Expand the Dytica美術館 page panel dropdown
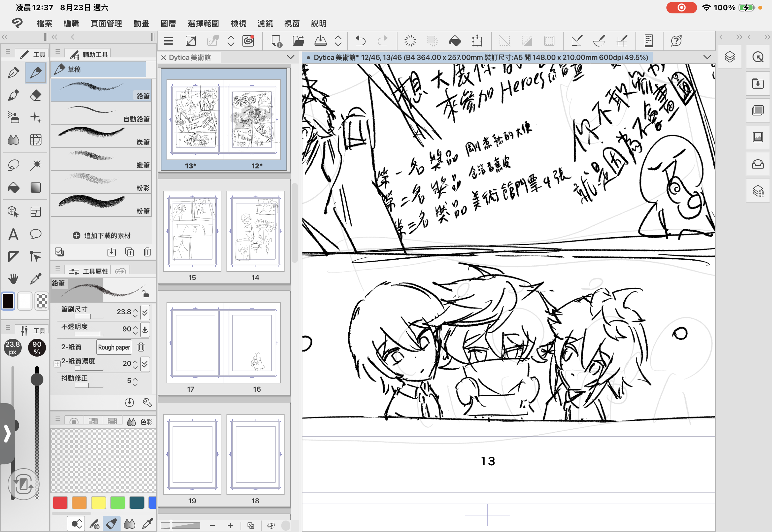 pyautogui.click(x=290, y=57)
